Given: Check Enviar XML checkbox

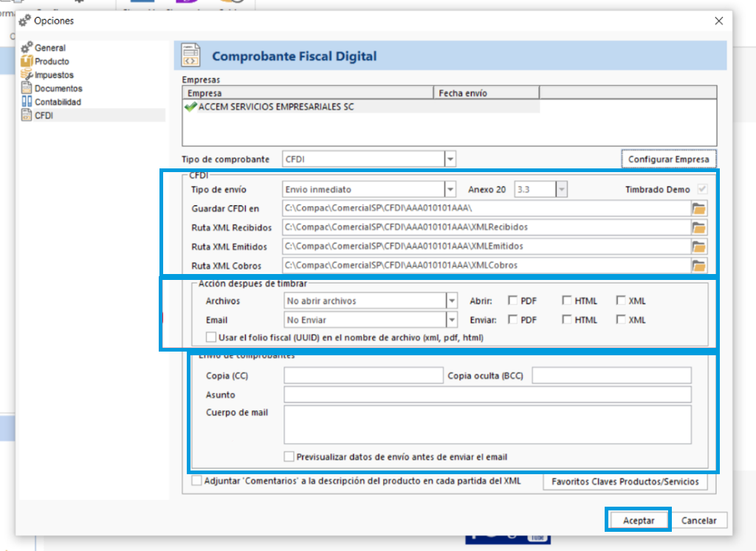Looking at the screenshot, I should [x=621, y=320].
